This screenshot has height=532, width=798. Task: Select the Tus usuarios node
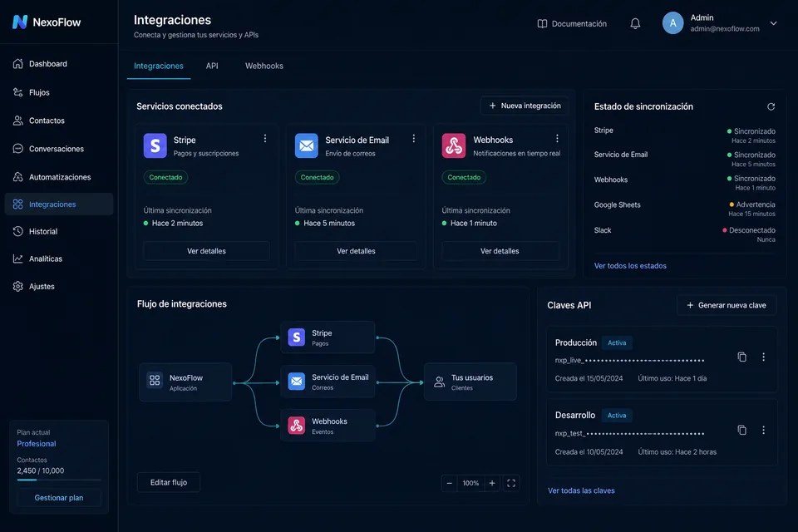pos(470,382)
